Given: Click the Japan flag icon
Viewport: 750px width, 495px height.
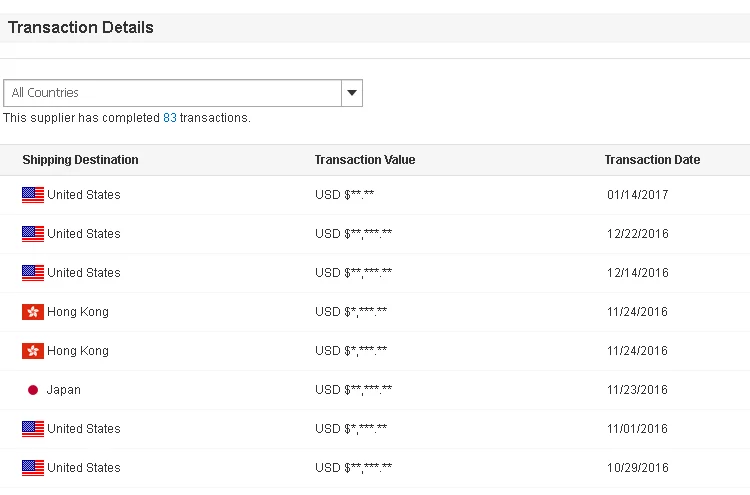Looking at the screenshot, I should click(x=33, y=390).
